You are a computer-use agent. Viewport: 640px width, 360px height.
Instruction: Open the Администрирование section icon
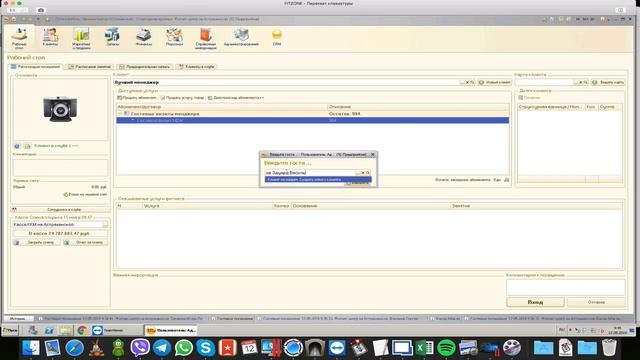(241, 37)
